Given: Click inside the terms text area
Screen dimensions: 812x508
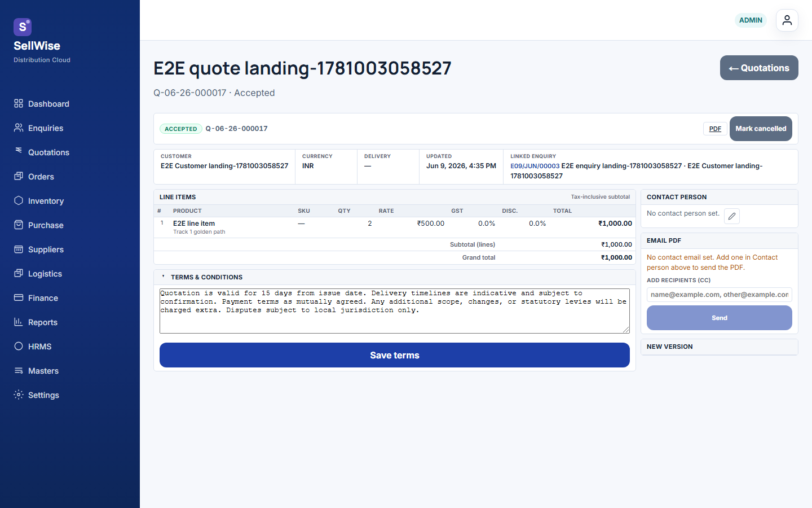Looking at the screenshot, I should click(x=395, y=311).
